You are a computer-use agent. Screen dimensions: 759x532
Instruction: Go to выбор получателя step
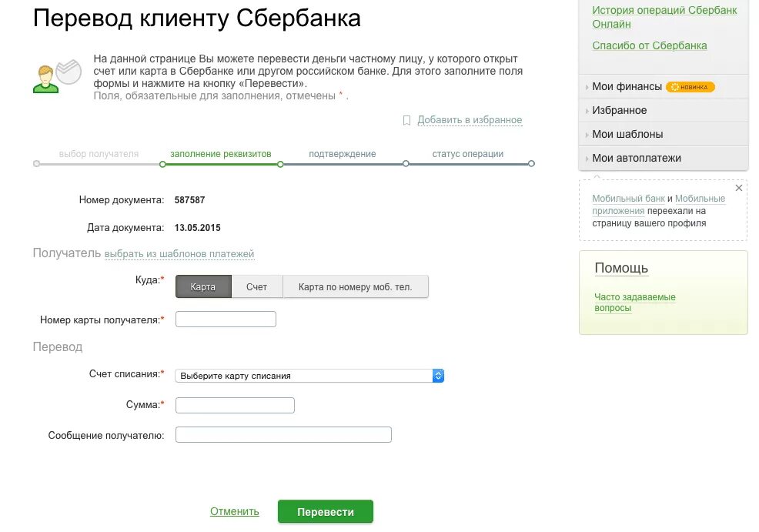[x=99, y=154]
